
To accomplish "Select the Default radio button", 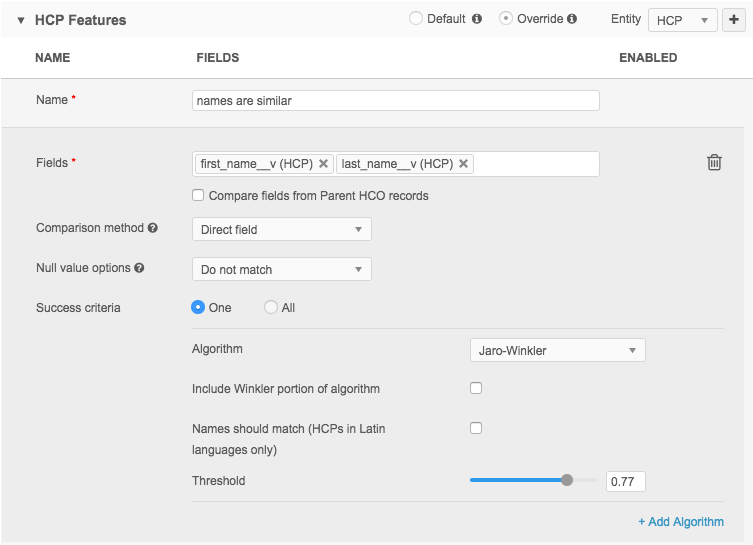I will (x=415, y=19).
